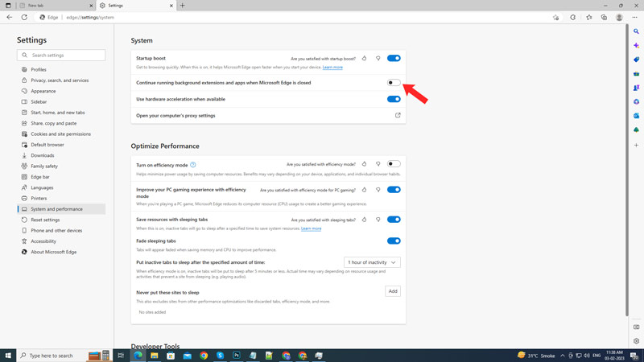Open Profiles settings page
Image resolution: width=644 pixels, height=362 pixels.
click(x=61, y=70)
